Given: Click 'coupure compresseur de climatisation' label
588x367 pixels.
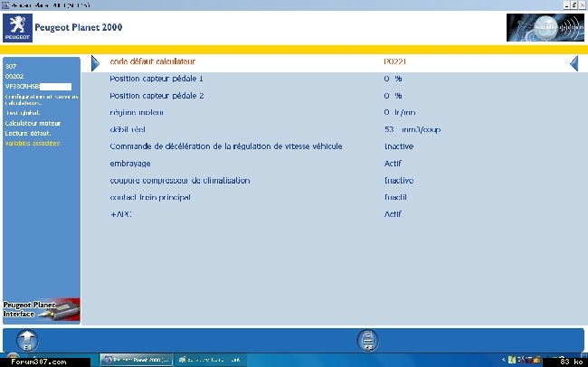Looking at the screenshot, I should click(180, 180).
